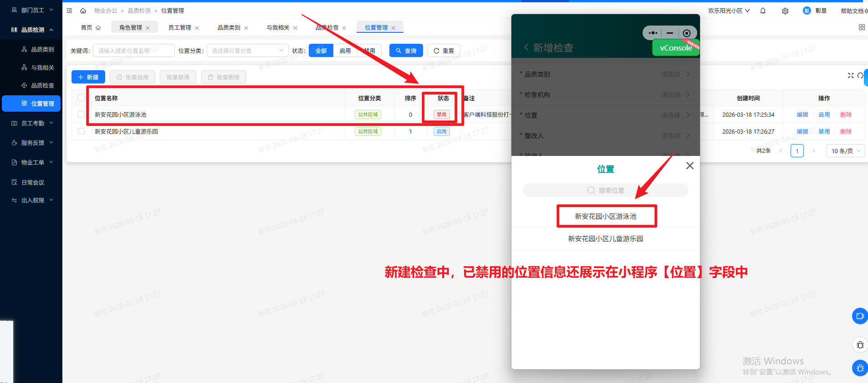Open mini program more options dots
Screen dimensions: 868x383
point(653,33)
